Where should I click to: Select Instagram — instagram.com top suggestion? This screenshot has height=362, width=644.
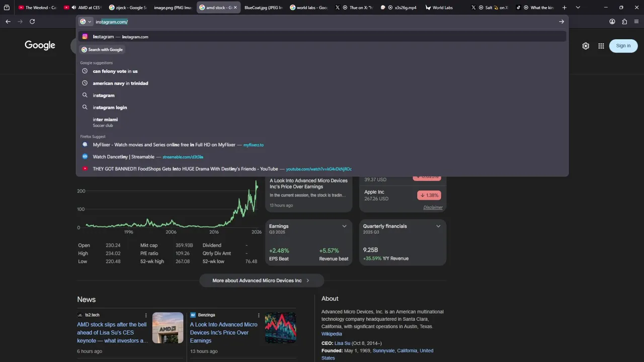coord(322,37)
